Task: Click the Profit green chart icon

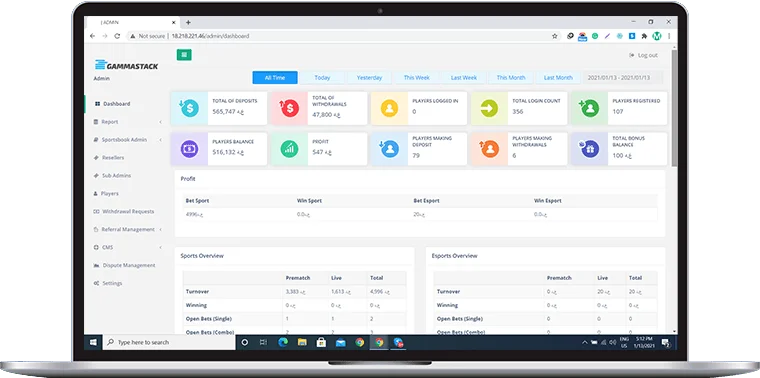Action: pyautogui.click(x=289, y=149)
